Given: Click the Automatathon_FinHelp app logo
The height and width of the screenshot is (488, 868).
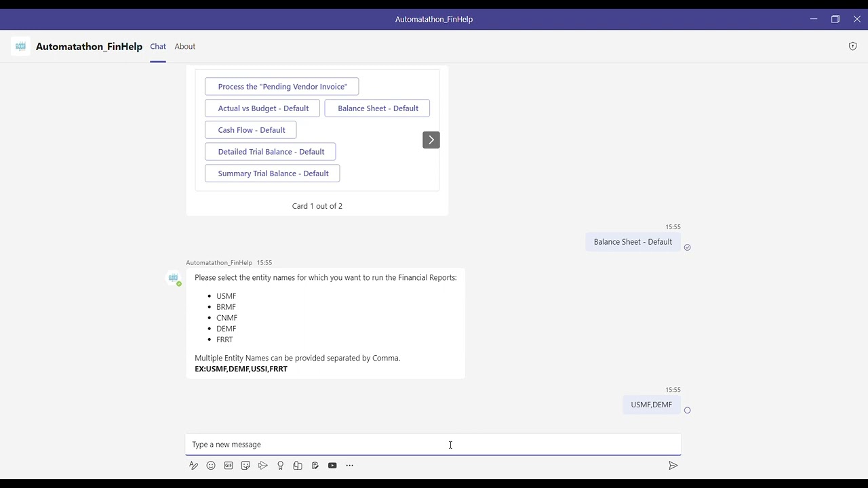Looking at the screenshot, I should pyautogui.click(x=20, y=46).
